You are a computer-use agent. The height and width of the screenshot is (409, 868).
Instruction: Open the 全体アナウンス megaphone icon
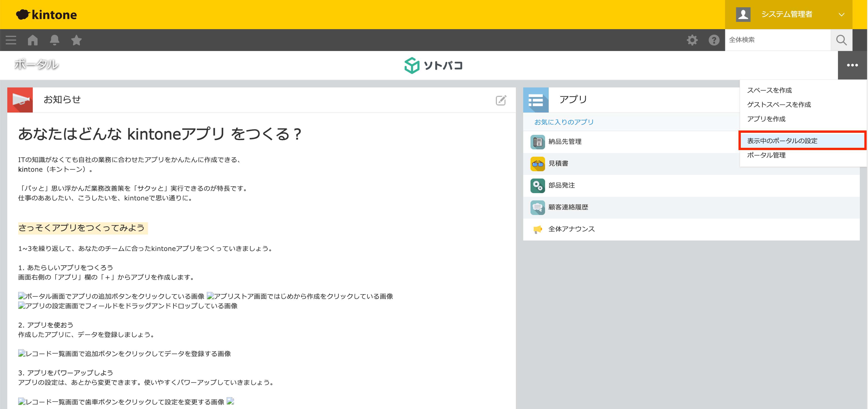[538, 229]
